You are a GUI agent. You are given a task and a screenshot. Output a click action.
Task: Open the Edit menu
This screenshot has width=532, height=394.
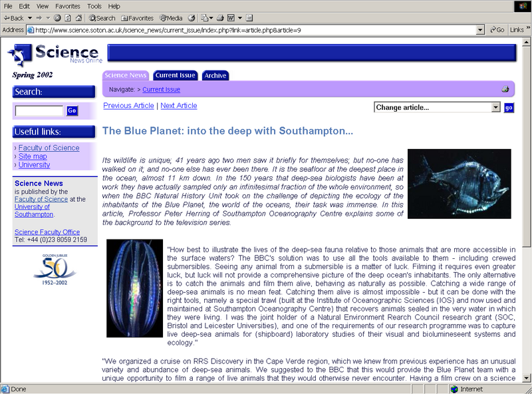[x=24, y=6]
